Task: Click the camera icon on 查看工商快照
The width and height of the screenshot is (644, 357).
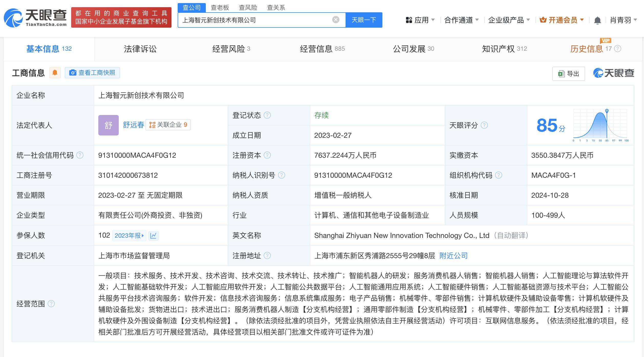Action: 73,73
